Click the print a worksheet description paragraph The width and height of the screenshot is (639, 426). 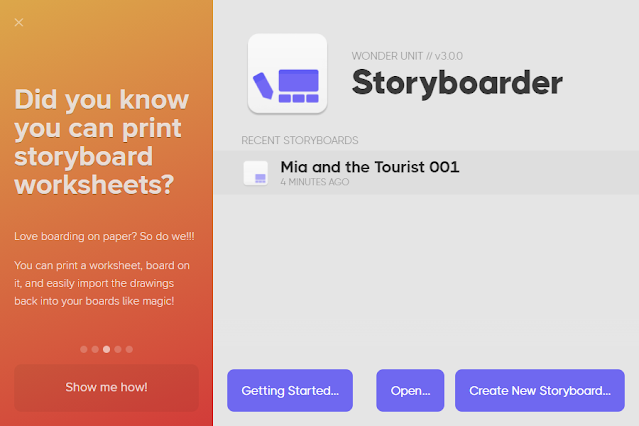[x=102, y=283]
